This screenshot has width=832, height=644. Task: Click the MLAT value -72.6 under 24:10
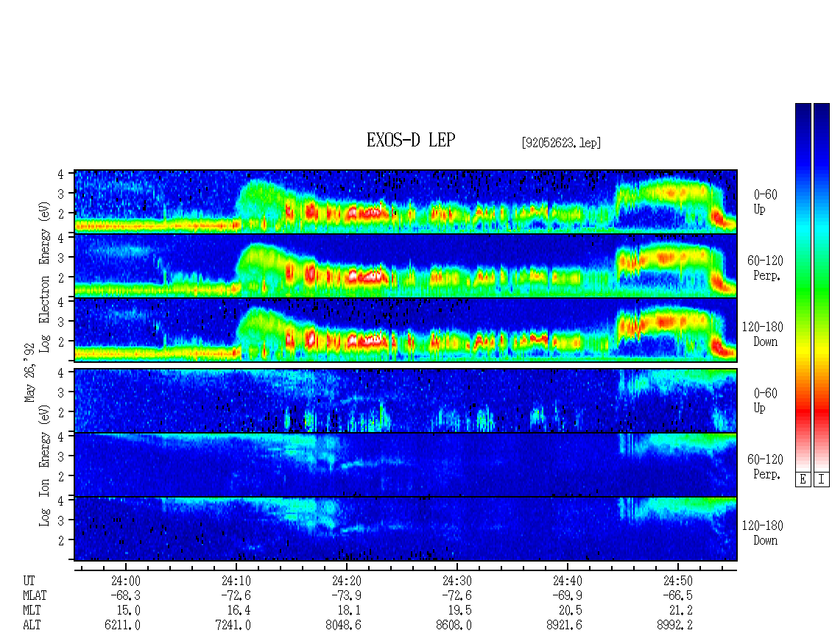click(236, 595)
